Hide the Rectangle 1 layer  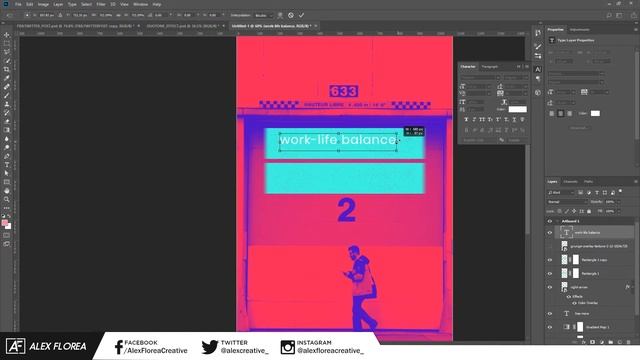[550, 273]
